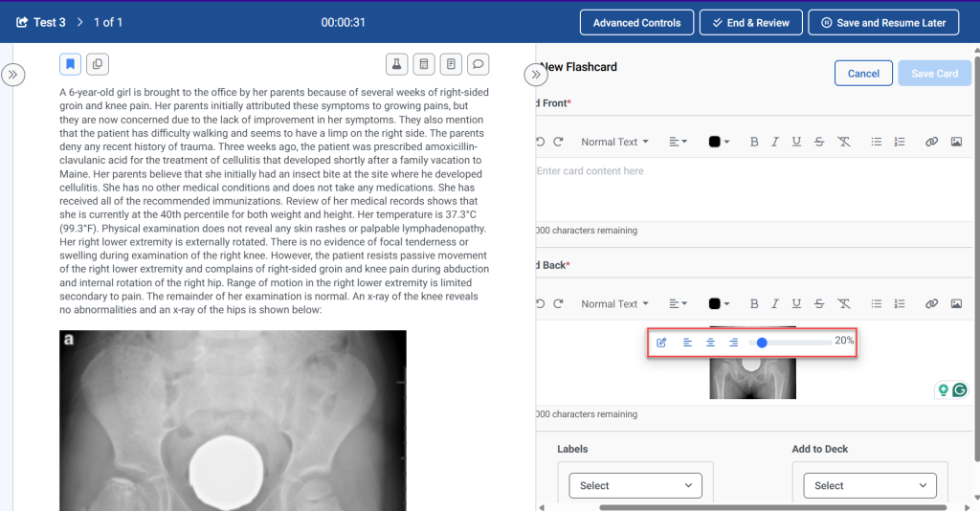
Task: Open the calculator tool icon
Action: [424, 64]
